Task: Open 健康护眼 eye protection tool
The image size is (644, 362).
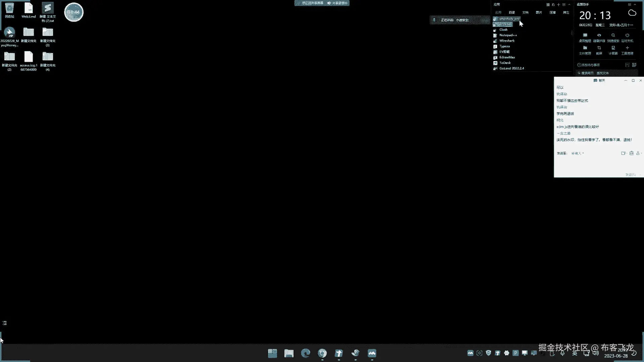Action: (x=599, y=36)
